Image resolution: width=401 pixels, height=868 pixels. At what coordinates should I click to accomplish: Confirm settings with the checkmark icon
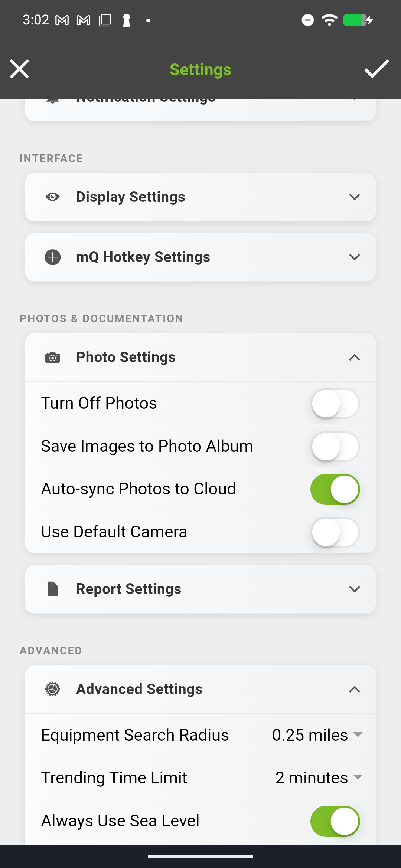[376, 69]
